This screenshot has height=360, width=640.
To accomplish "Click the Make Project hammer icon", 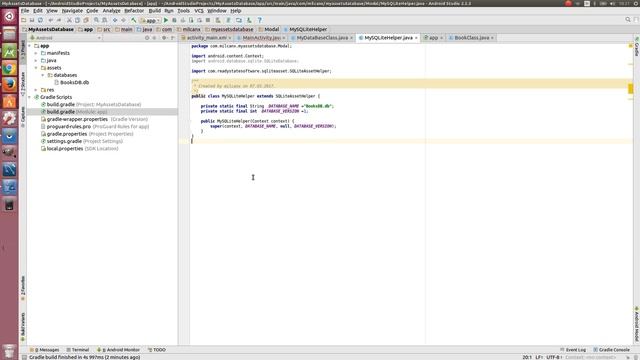I will [x=133, y=20].
